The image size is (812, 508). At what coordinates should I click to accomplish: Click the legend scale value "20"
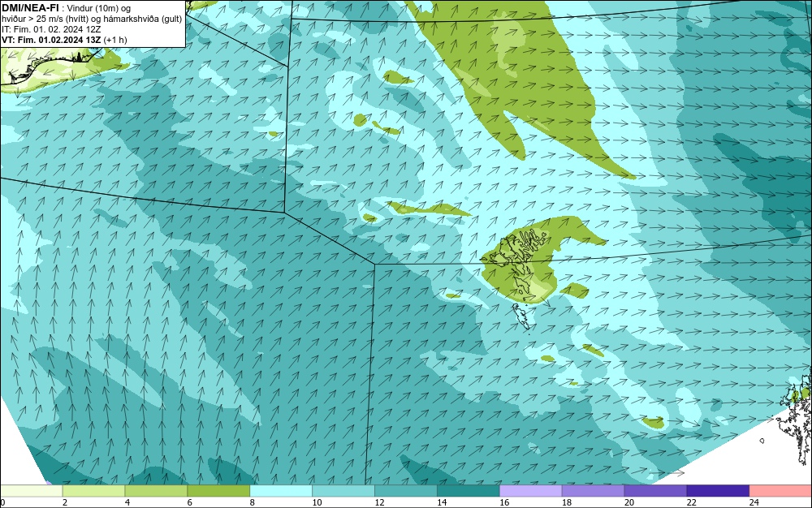coord(629,502)
